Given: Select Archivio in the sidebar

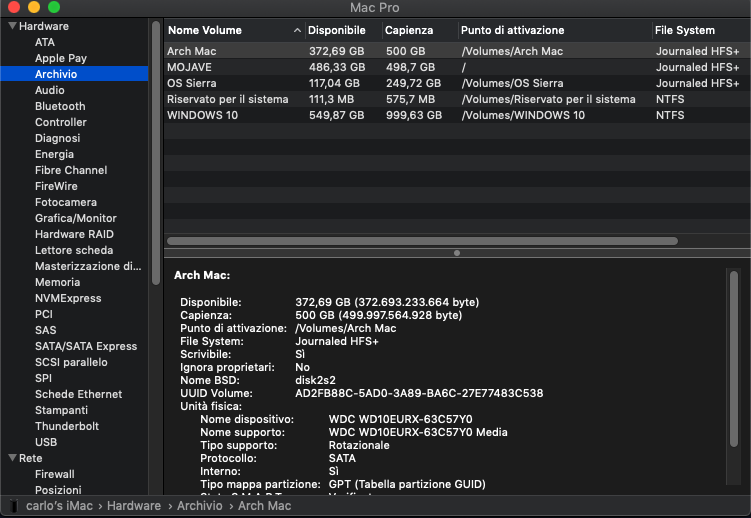Looking at the screenshot, I should (x=74, y=74).
